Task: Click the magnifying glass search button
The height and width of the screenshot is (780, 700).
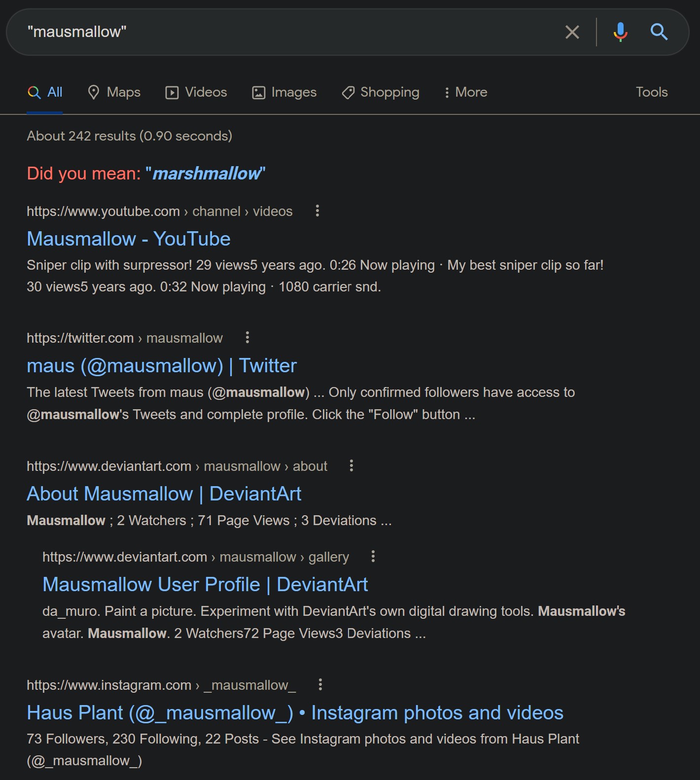Action: 659,32
